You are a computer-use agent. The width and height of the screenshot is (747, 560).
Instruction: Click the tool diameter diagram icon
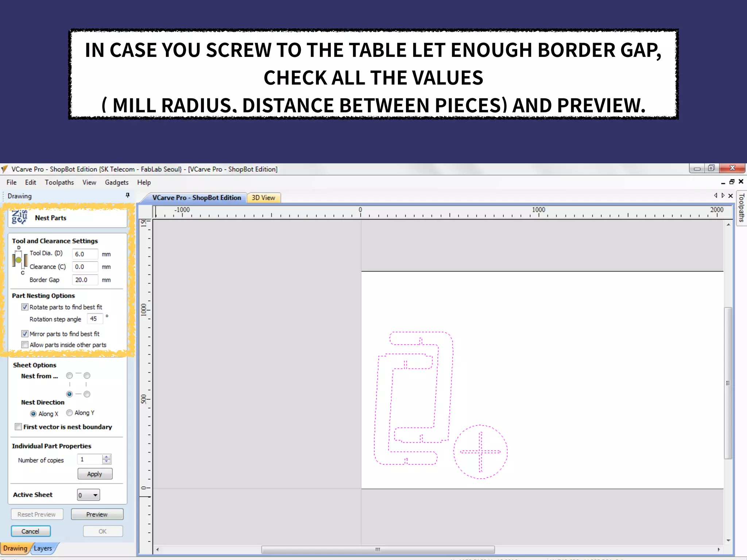19,260
